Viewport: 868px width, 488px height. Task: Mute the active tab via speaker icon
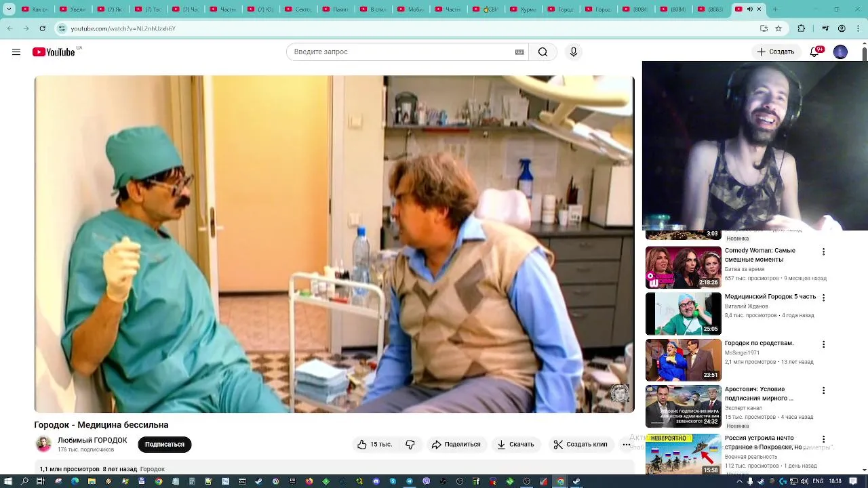tap(749, 9)
